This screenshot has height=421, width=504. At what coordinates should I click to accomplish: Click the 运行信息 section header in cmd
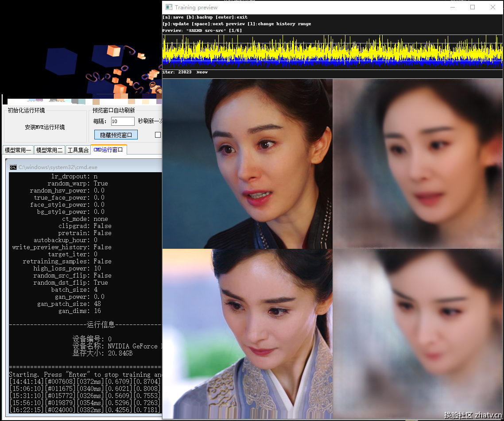click(101, 324)
